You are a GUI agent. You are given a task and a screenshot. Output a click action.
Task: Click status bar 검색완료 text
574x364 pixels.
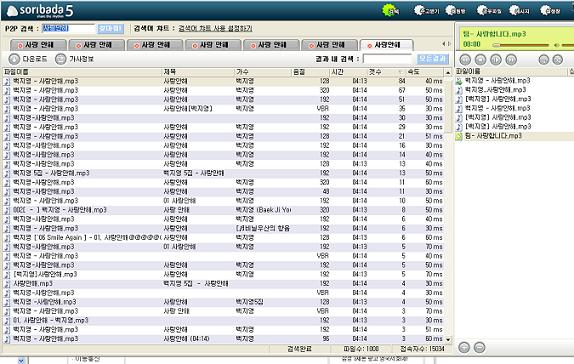(x=299, y=349)
